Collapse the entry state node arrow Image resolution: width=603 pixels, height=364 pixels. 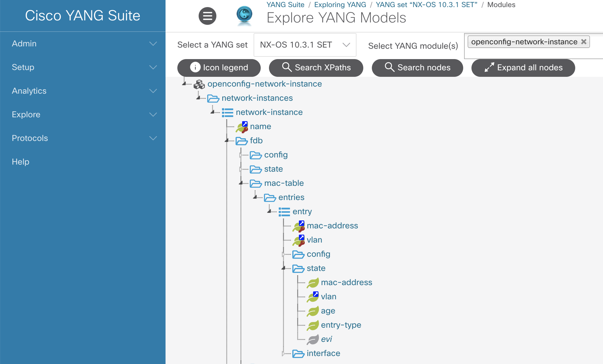coord(283,268)
